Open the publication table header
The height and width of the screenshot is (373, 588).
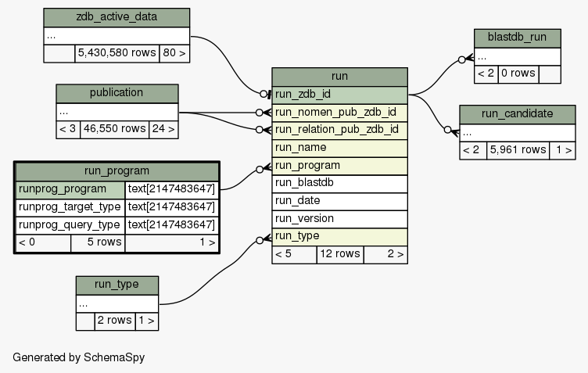coord(117,93)
